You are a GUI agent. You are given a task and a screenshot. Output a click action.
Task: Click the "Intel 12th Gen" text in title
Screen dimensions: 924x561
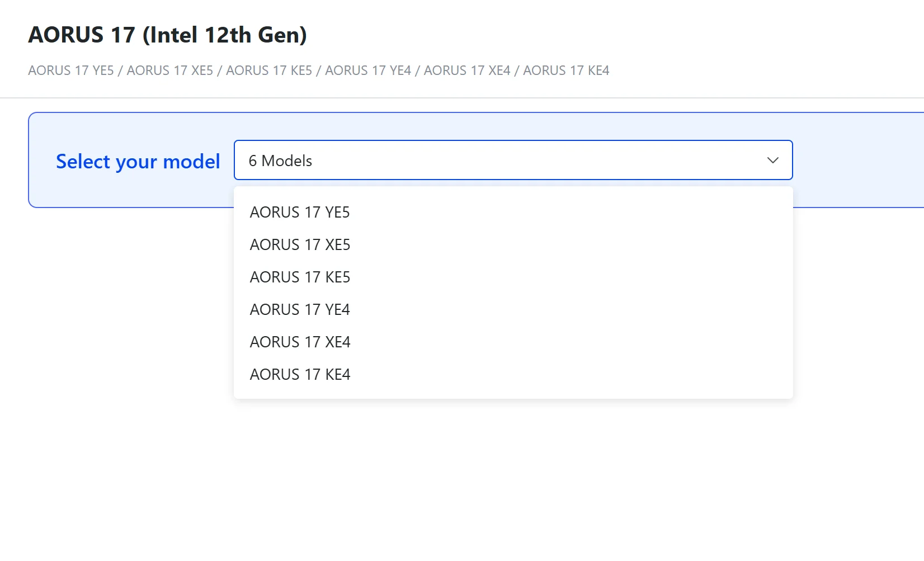pos(225,35)
